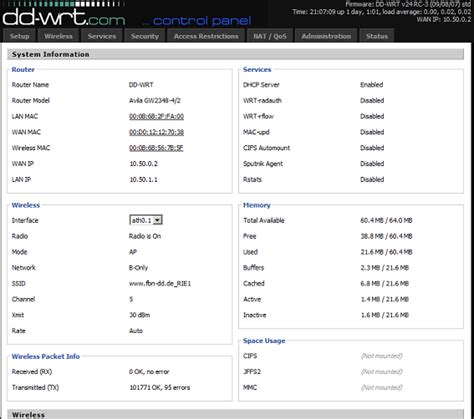Click the DHCP Server Enabled status
The width and height of the screenshot is (474, 419).
click(x=372, y=85)
